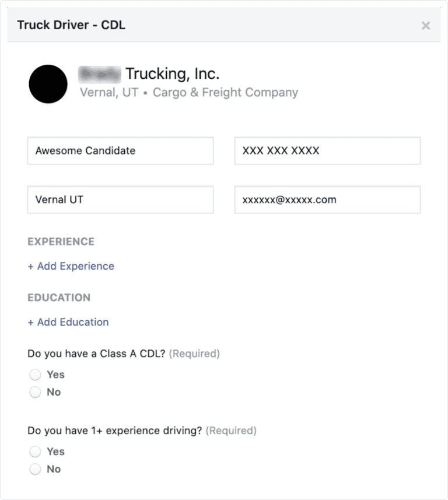This screenshot has height=500, width=448.
Task: Close the Truck Driver - CDL dialog
Action: click(x=426, y=25)
